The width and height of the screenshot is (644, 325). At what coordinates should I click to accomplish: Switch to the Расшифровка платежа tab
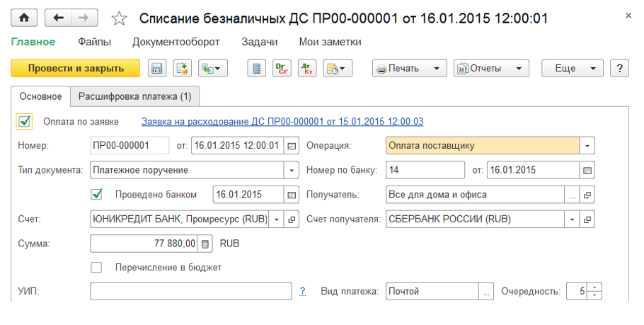click(x=134, y=96)
